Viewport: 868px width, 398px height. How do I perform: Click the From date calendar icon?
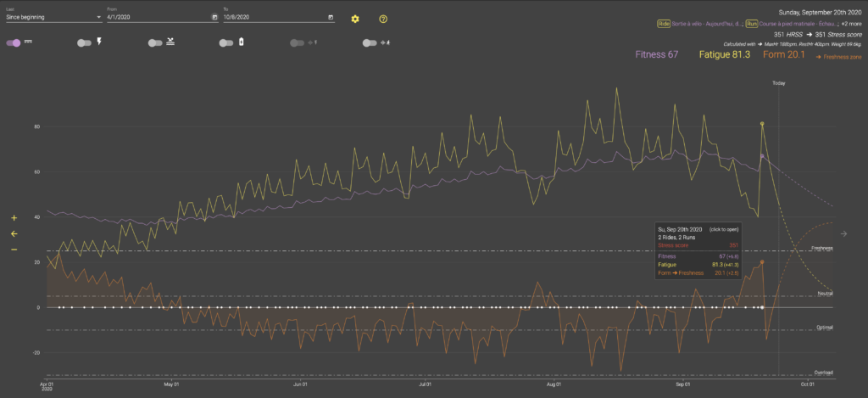pyautogui.click(x=214, y=17)
